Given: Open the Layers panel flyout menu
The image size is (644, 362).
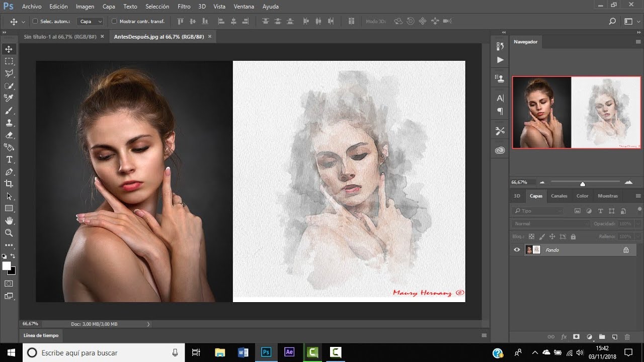Looking at the screenshot, I should [638, 196].
